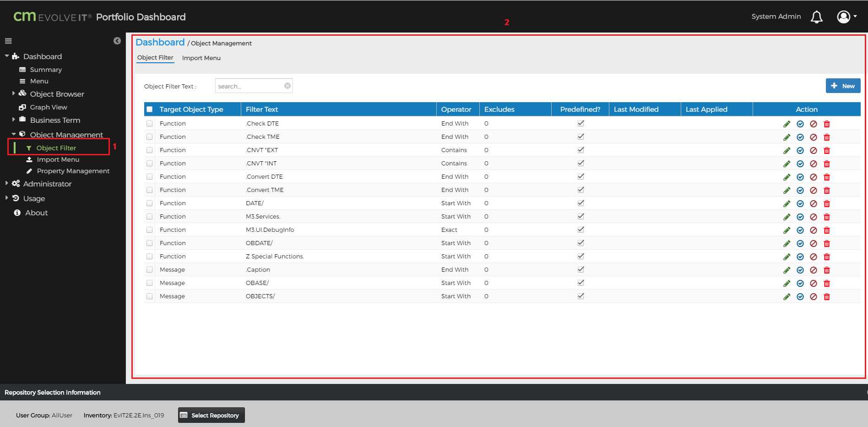The height and width of the screenshot is (427, 868).
Task: Expand the Object Browser node
Action: tap(13, 93)
